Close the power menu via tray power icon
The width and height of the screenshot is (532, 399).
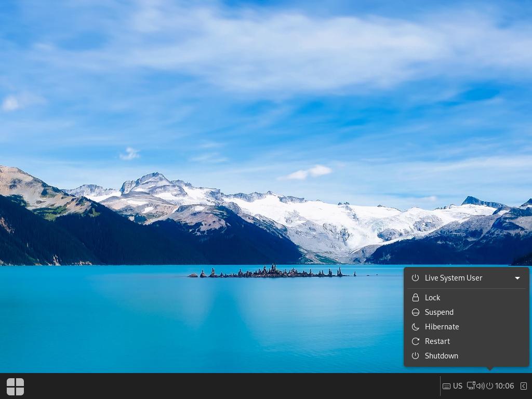pos(489,386)
